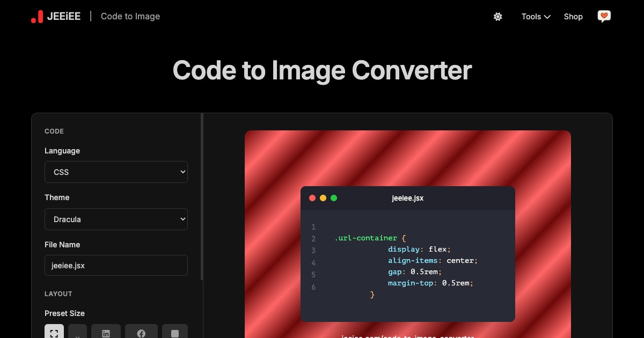Open the Theme dropdown showing Dracula

pyautogui.click(x=116, y=219)
